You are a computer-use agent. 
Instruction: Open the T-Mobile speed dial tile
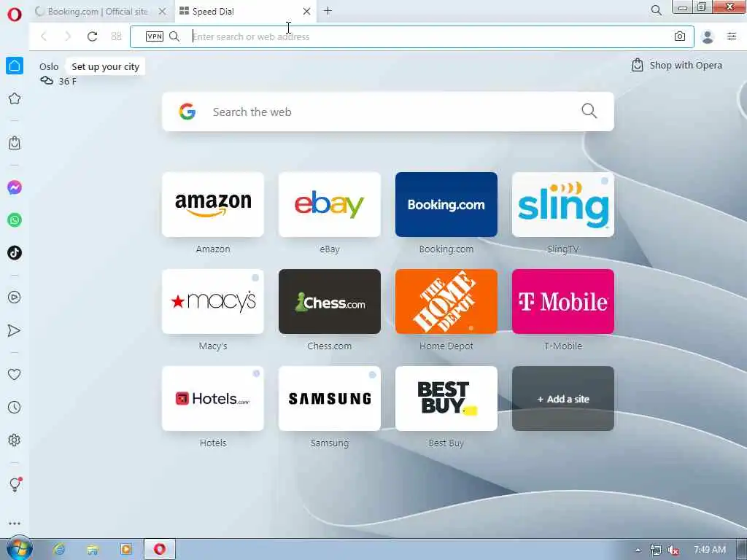pyautogui.click(x=563, y=301)
